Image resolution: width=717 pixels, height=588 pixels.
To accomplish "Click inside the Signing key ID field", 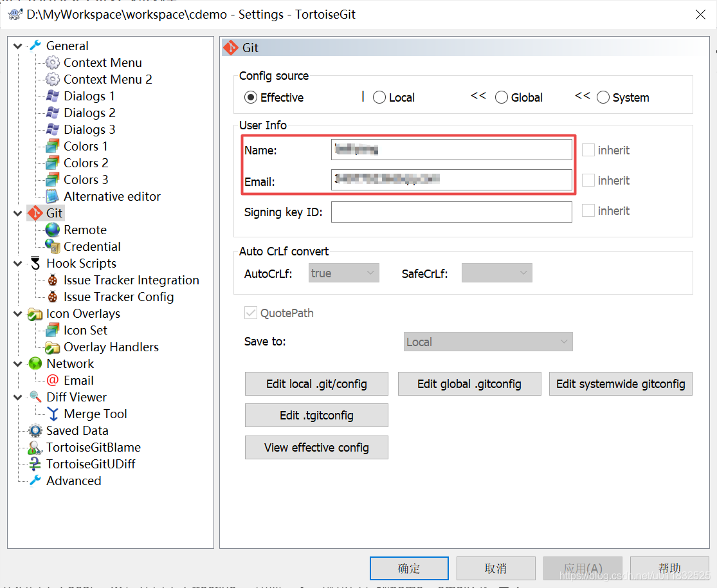I will [450, 212].
